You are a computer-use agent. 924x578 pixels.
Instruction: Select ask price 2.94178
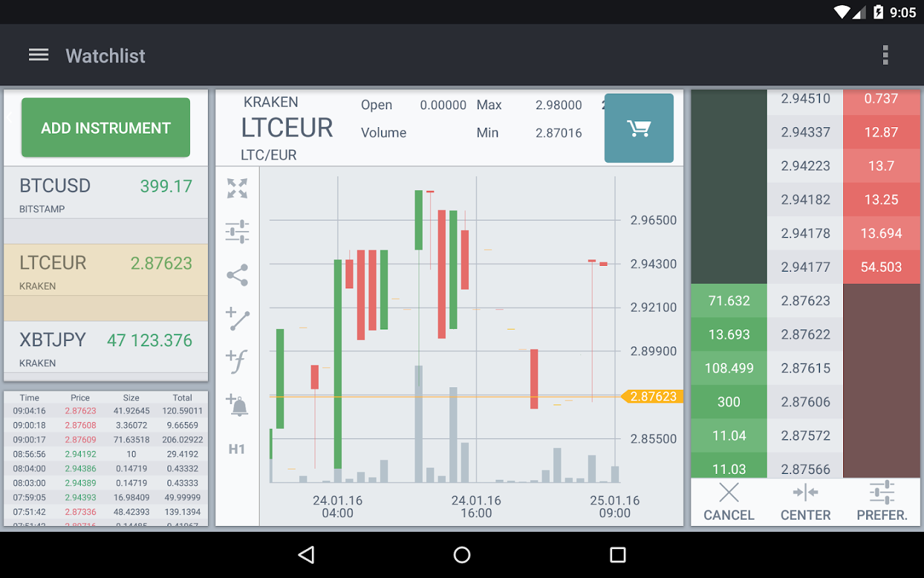click(x=805, y=233)
